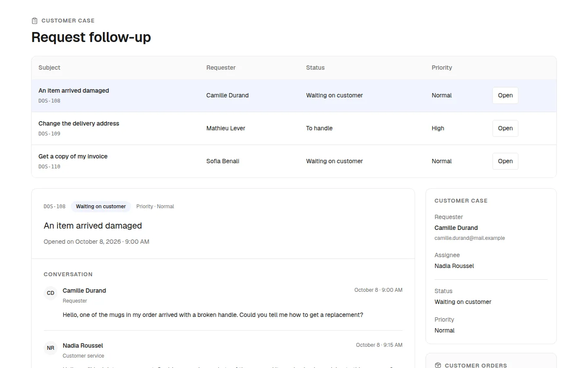
Task: Click the sidebar Priority value Normal
Action: click(444, 330)
